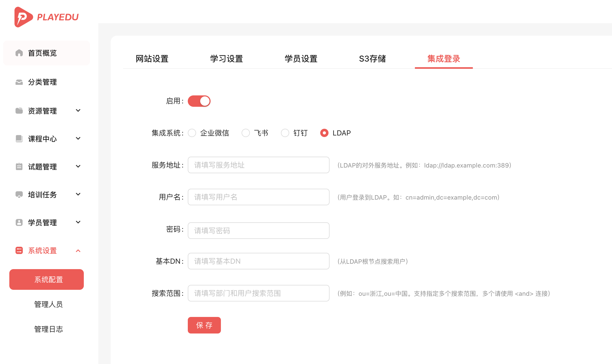The image size is (612, 364).
Task: Click the clipboard icon beside 试题管理
Action: [x=19, y=167]
